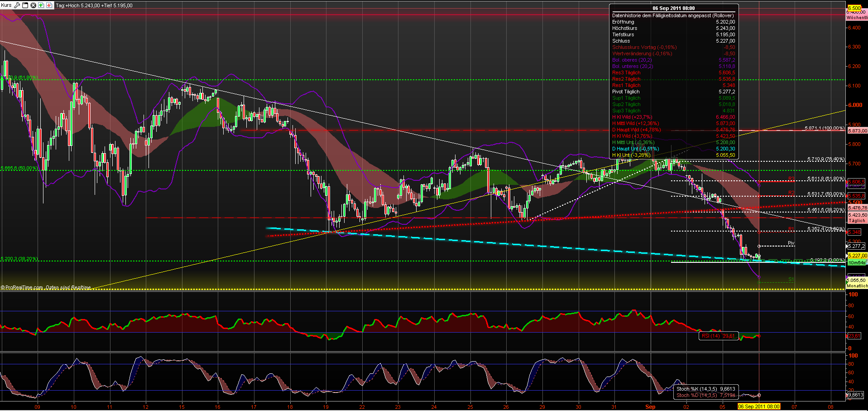This screenshot has height=411, width=868.
Task: Open Kurs settings via the wrench icon
Action: point(17,5)
